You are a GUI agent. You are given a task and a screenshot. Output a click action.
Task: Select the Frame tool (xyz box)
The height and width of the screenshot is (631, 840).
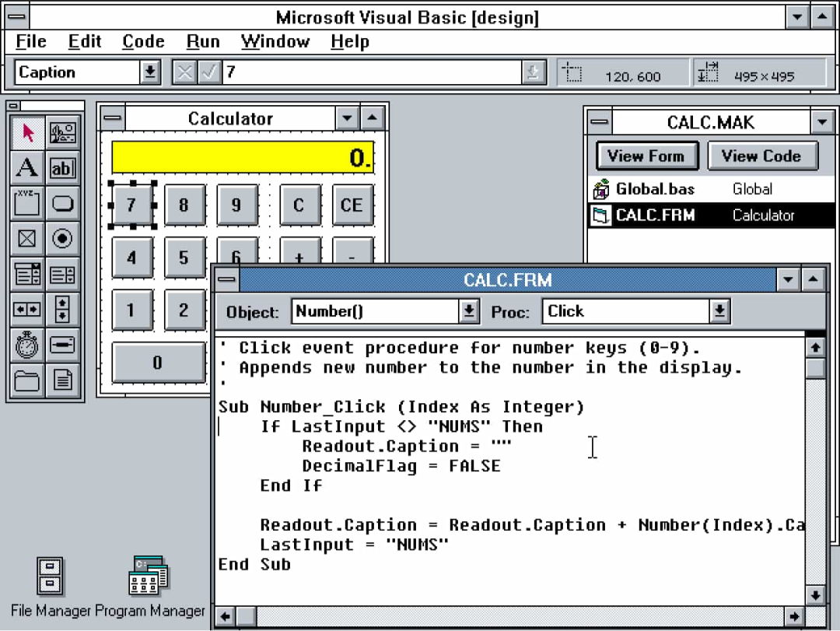click(26, 203)
